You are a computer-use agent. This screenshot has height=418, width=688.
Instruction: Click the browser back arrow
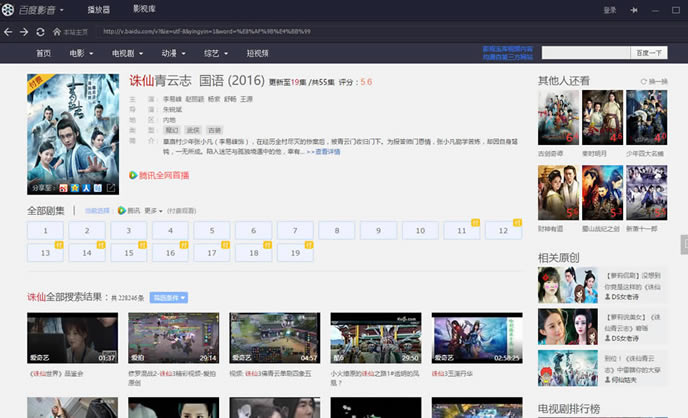tap(9, 32)
